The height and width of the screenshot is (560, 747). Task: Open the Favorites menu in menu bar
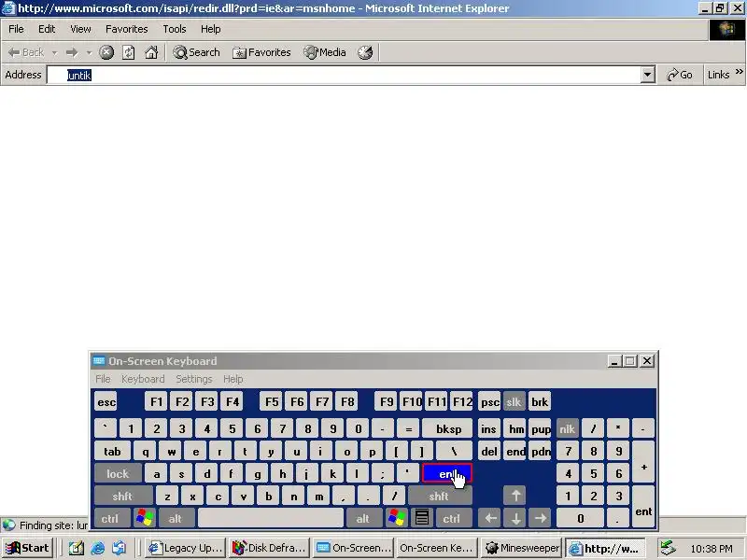click(127, 29)
